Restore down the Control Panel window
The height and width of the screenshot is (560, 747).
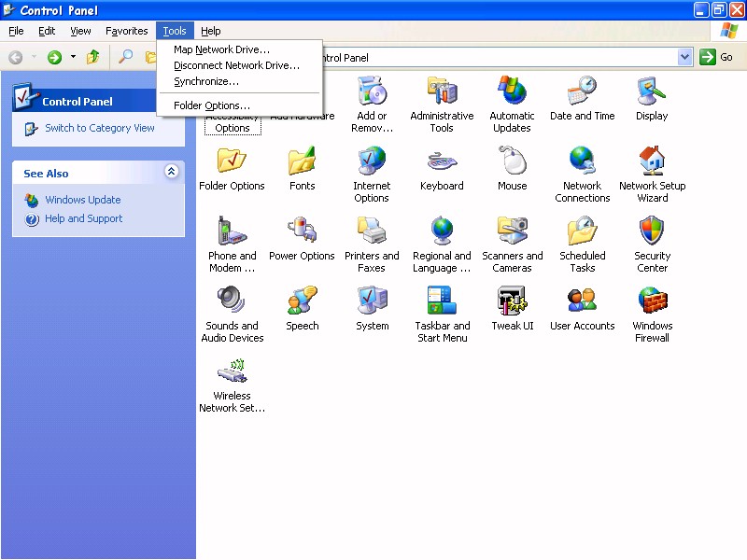[719, 10]
